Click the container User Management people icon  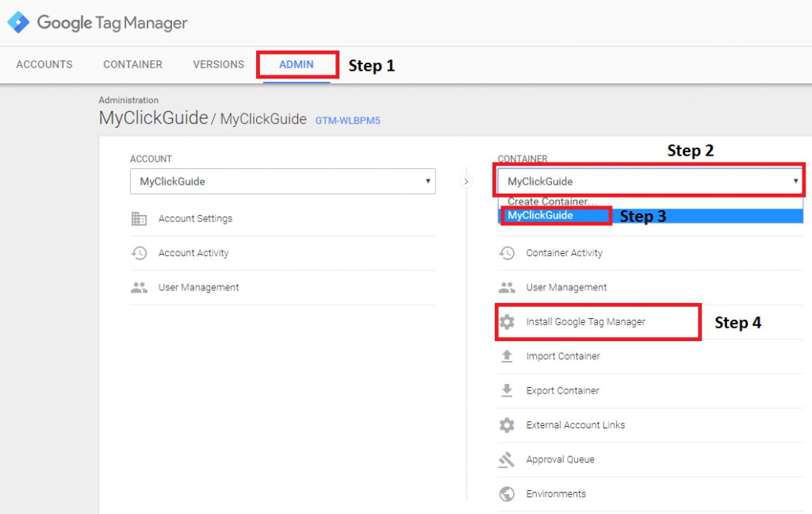click(x=507, y=288)
